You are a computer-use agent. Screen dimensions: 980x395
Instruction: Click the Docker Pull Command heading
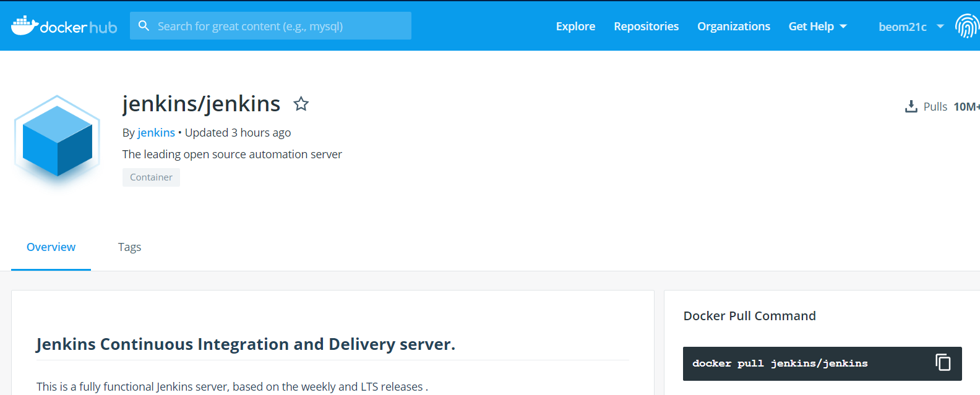[749, 316]
